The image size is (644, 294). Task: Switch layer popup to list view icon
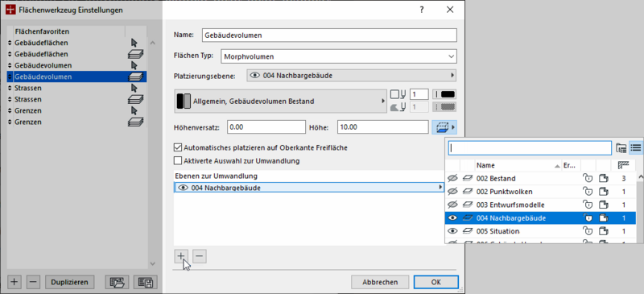point(635,147)
